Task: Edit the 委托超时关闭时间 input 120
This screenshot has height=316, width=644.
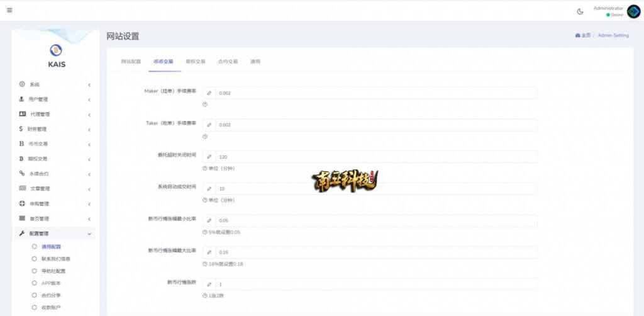Action: click(376, 157)
